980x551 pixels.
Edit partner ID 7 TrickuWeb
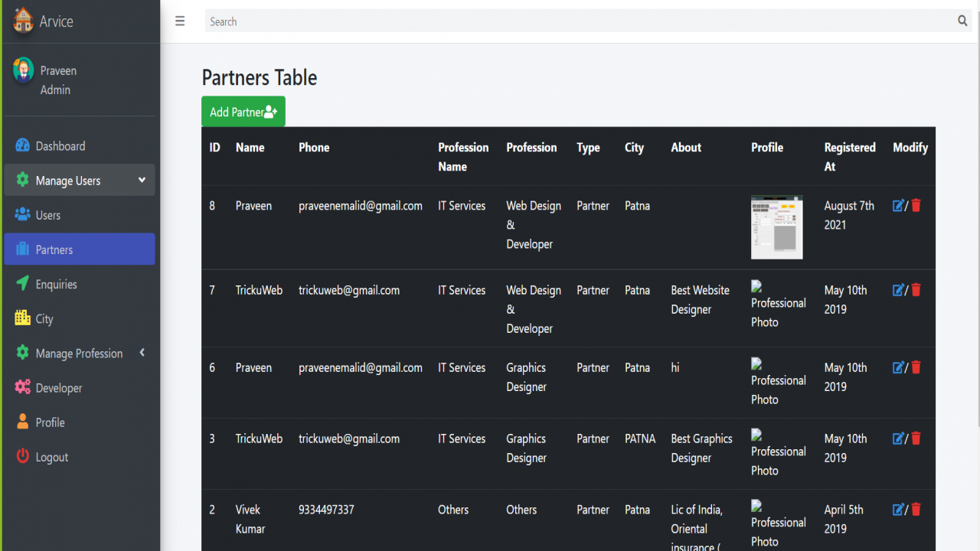click(x=898, y=289)
